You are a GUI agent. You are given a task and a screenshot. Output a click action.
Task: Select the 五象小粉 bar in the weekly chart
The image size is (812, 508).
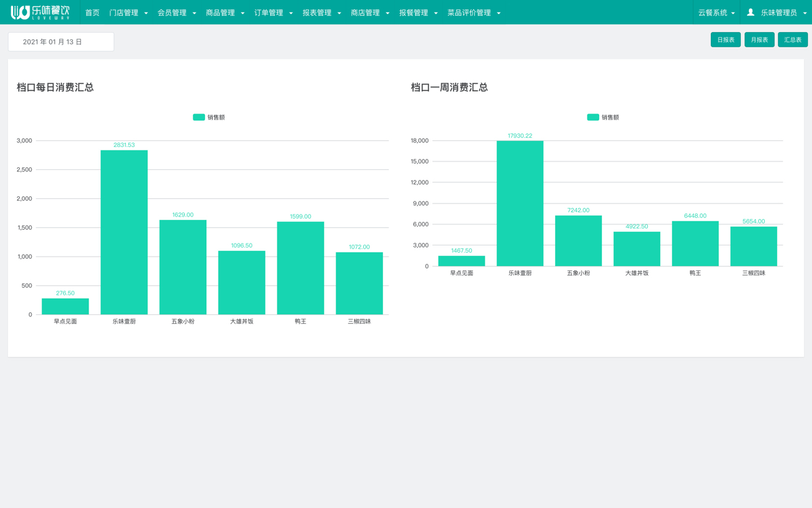point(578,241)
